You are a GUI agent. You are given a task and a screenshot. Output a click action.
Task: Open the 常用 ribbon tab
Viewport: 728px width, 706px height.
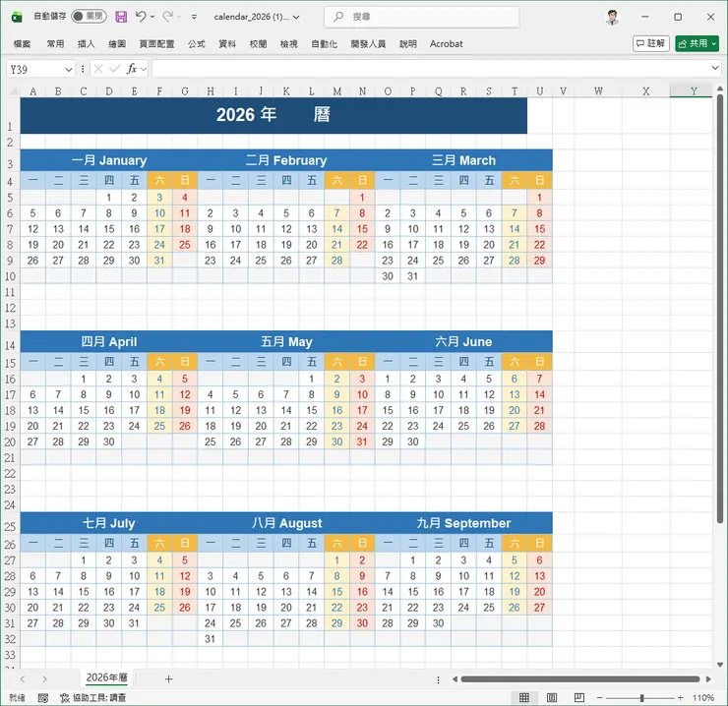coord(55,43)
